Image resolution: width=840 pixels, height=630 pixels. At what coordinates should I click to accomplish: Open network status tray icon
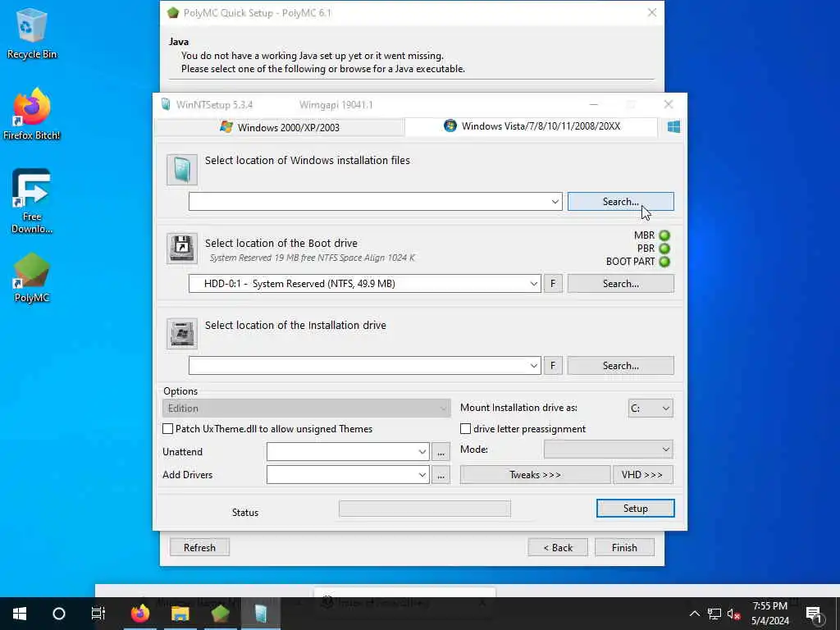[x=714, y=614]
